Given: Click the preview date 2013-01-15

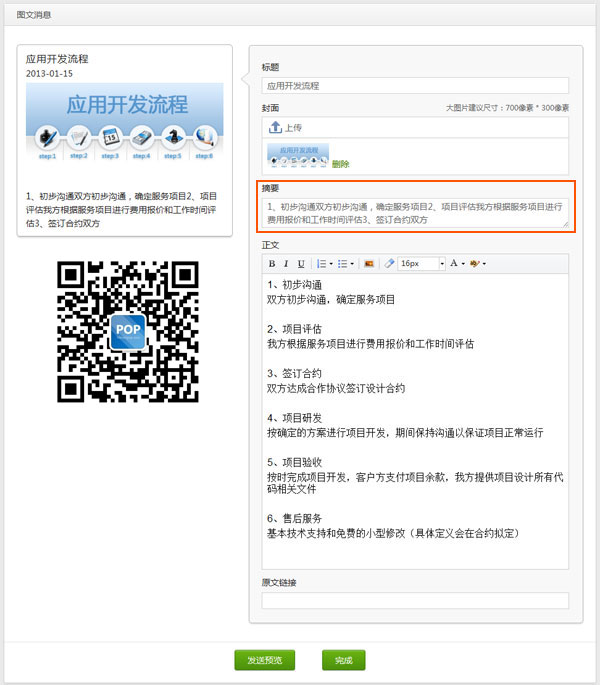Looking at the screenshot, I should click(49, 73).
